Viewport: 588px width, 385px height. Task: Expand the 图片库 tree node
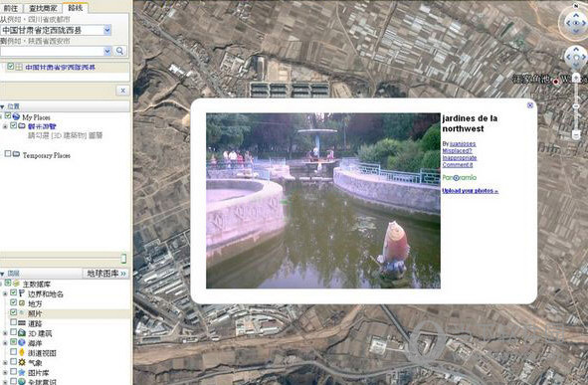pyautogui.click(x=5, y=373)
